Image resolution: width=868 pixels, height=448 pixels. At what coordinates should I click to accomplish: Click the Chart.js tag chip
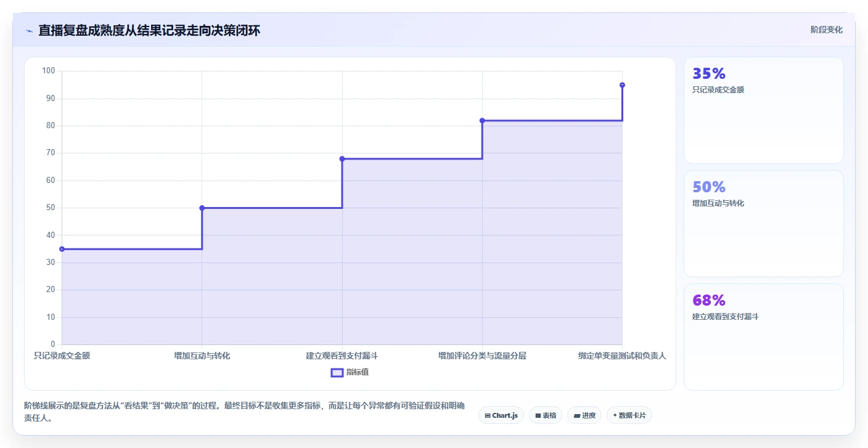point(501,415)
